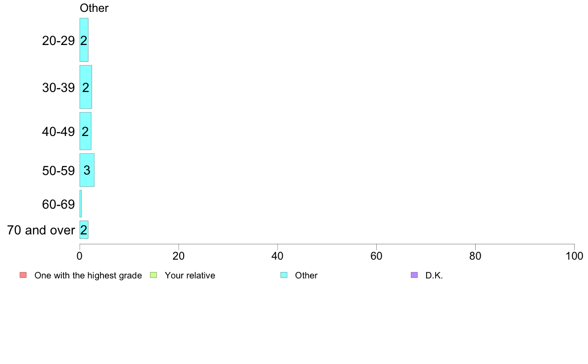Click the 40 tick on x-axis
This screenshot has width=588, height=364.
point(278,256)
